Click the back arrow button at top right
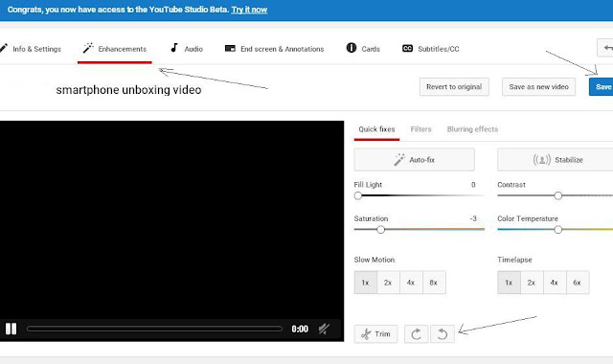Viewport: 613px width, 364px height. tap(605, 48)
